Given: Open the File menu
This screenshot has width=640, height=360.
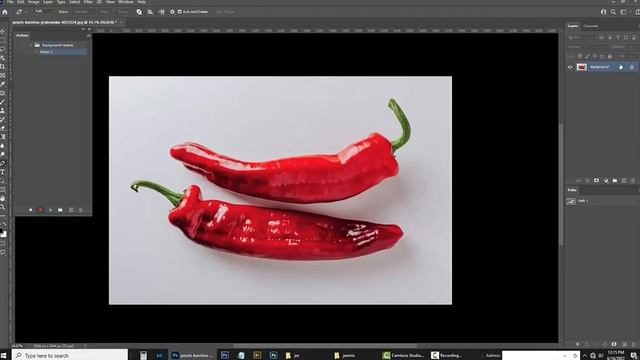Looking at the screenshot, I should click(x=10, y=2).
